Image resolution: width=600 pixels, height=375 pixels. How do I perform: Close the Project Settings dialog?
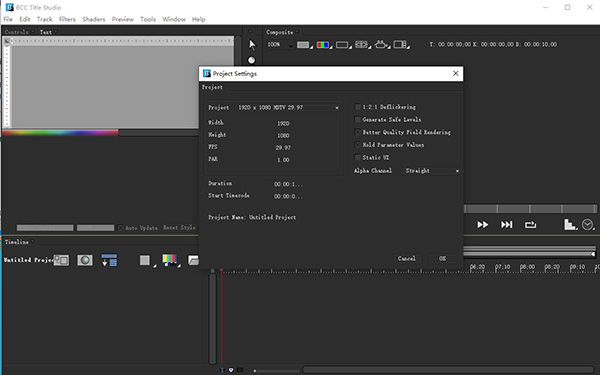pos(455,73)
